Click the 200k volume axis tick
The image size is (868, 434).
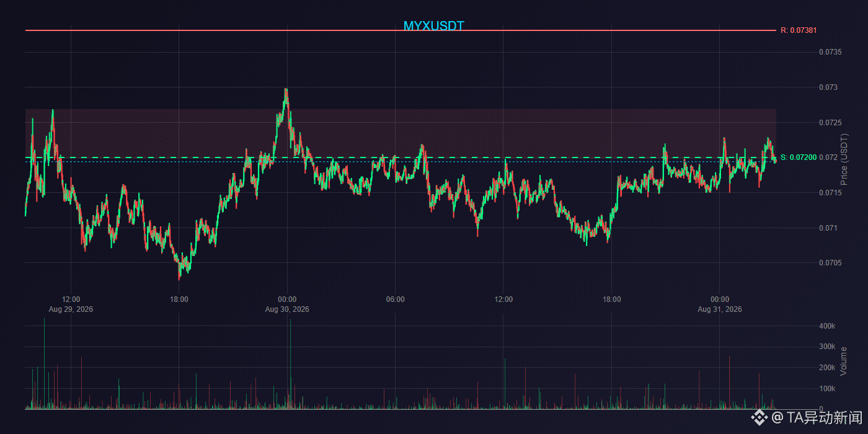827,368
